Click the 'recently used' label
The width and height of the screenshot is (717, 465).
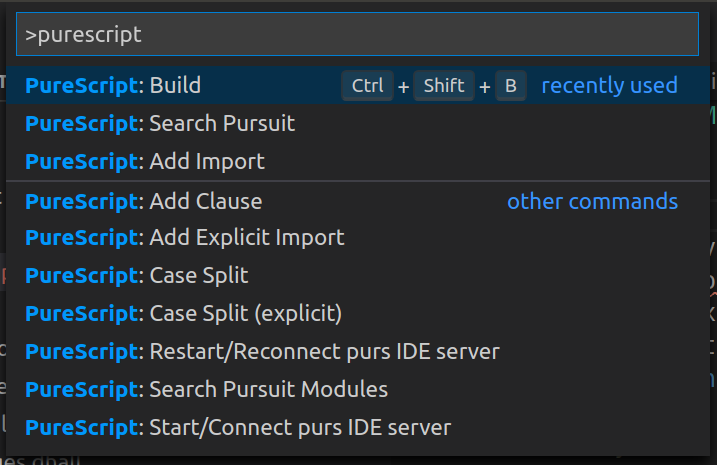pos(610,86)
